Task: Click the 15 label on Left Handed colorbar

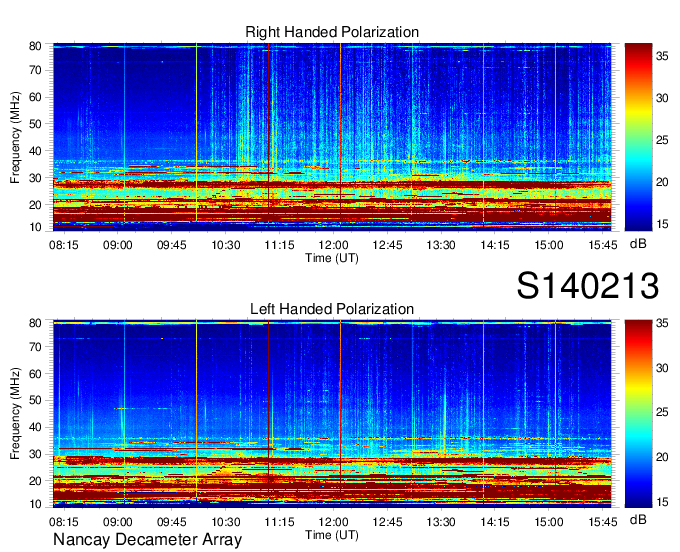Action: 662,502
